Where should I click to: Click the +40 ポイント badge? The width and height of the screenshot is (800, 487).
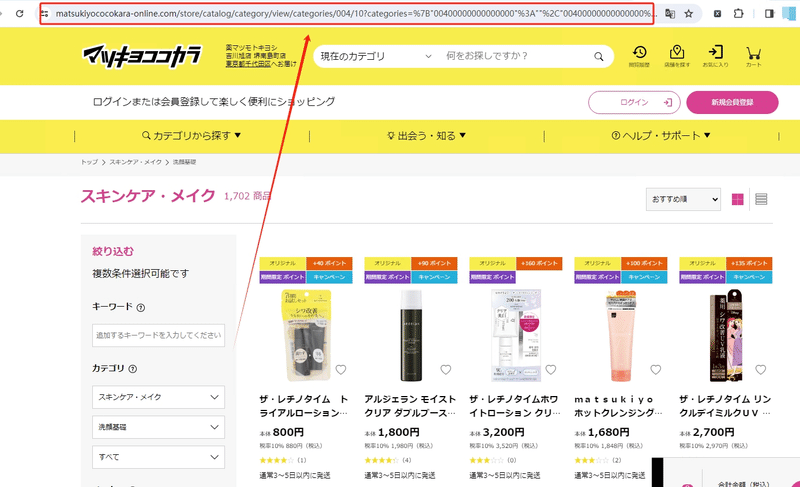click(x=329, y=264)
